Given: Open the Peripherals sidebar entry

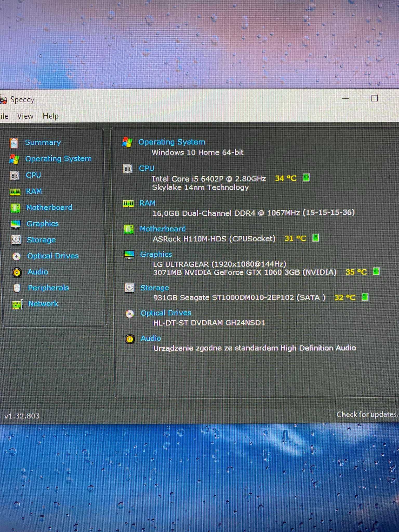Looking at the screenshot, I should point(49,288).
